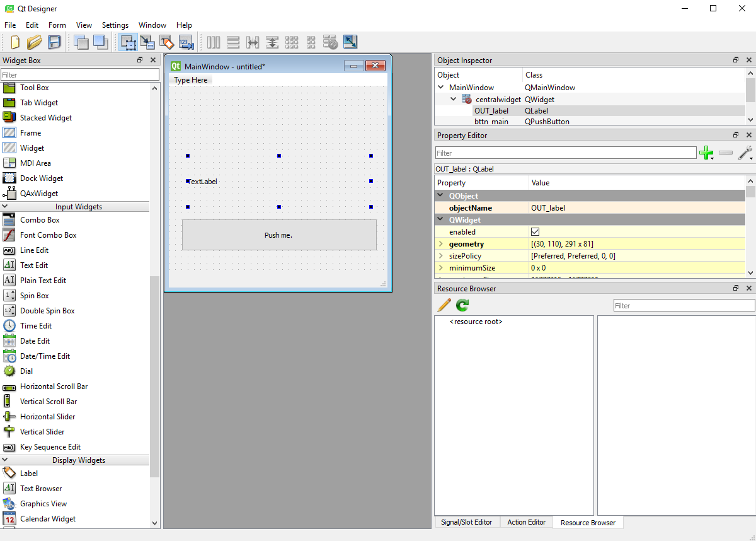Click the Lay Out in a Grid icon
The height and width of the screenshot is (541, 756).
coord(292,42)
